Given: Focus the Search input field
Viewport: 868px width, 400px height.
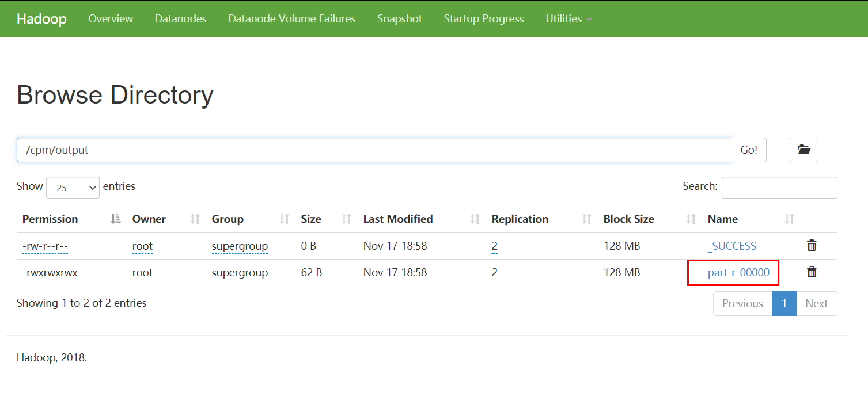Looking at the screenshot, I should click(x=779, y=188).
